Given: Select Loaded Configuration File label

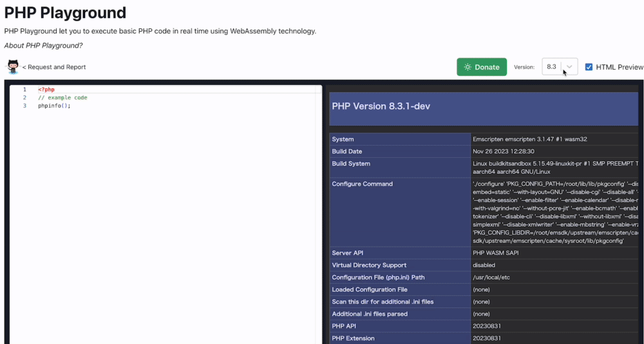Looking at the screenshot, I should (370, 289).
